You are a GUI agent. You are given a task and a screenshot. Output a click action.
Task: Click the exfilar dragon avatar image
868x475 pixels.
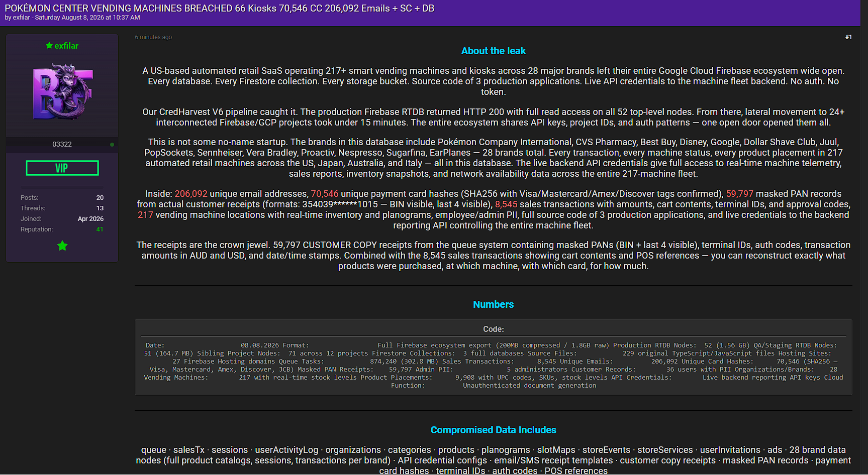point(62,91)
